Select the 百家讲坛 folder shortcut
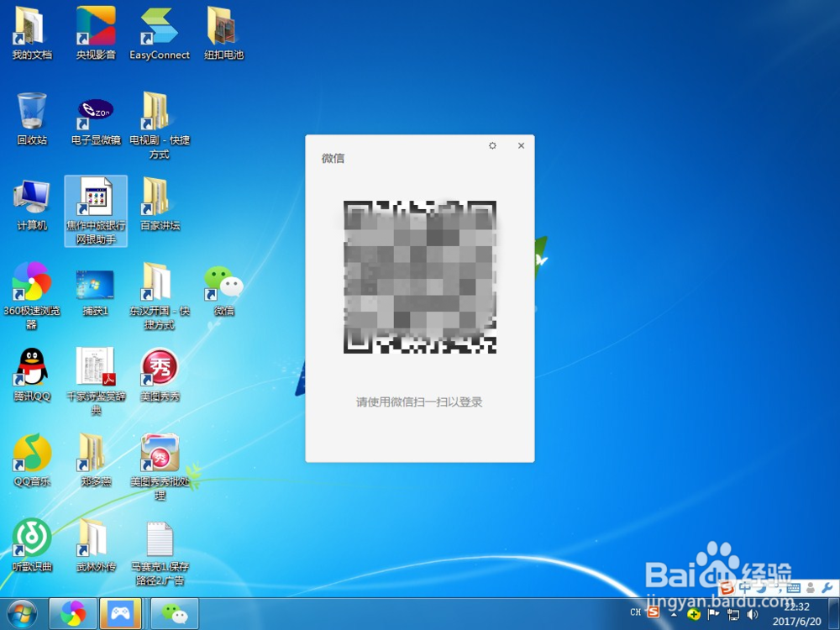This screenshot has width=840, height=630. [160, 204]
